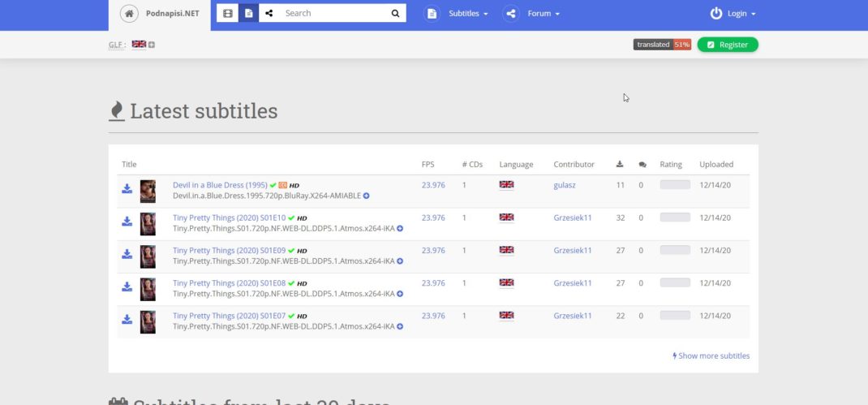Open Devil in a Blue Dress poster thumbnail
The width and height of the screenshot is (868, 405).
pos(148,192)
